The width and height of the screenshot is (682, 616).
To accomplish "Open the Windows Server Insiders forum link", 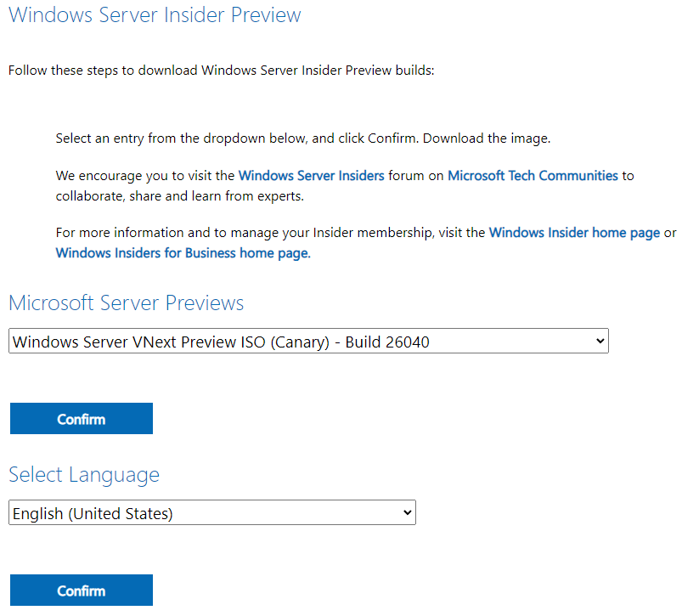I will pyautogui.click(x=311, y=176).
